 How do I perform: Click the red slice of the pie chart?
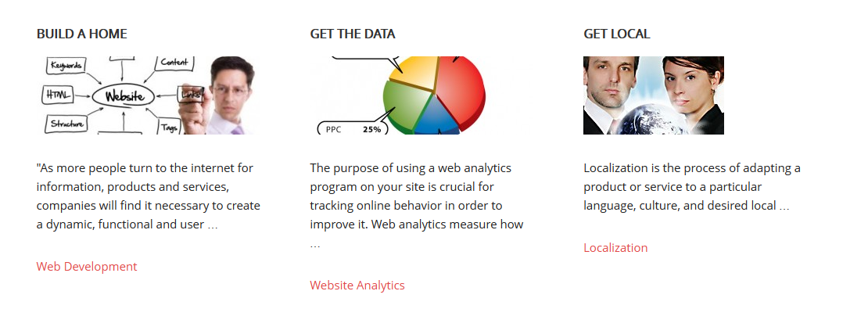[462, 88]
